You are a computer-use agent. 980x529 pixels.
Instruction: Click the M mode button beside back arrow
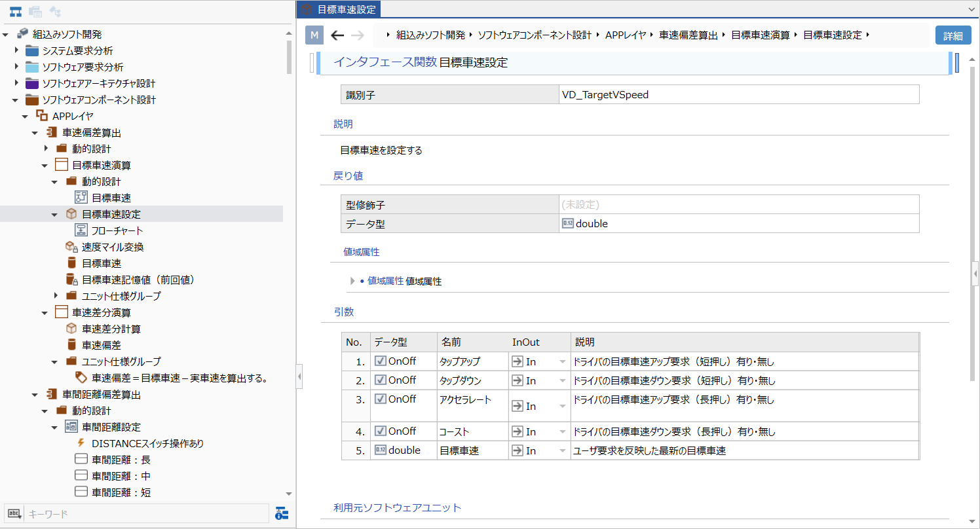(315, 35)
